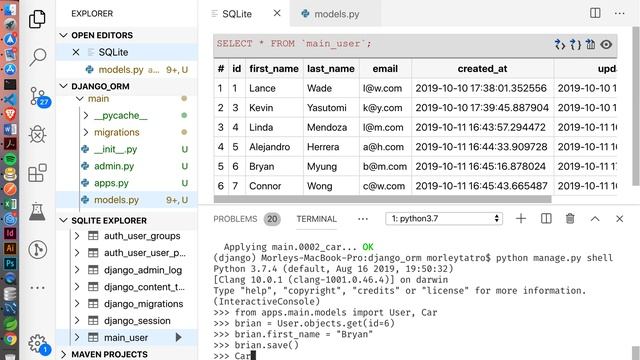This screenshot has width=640, height=360.
Task: Open the Test flask view
Action: (x=37, y=211)
